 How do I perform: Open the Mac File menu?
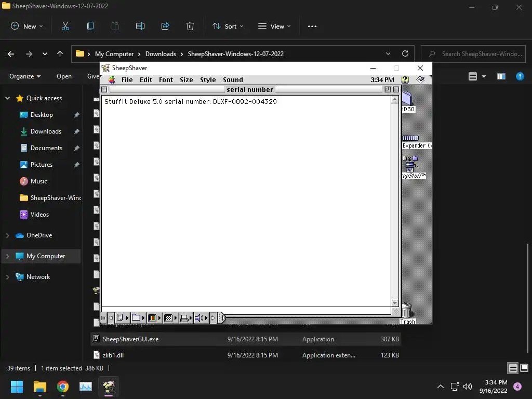coord(127,79)
